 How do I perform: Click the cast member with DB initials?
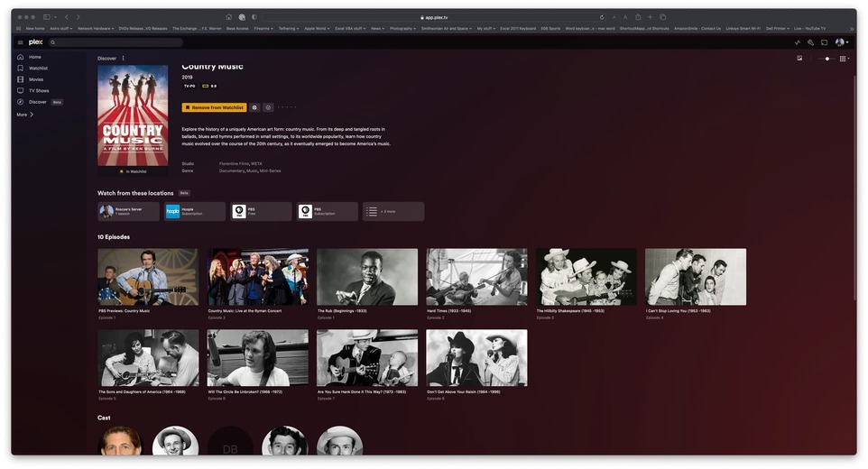point(230,441)
